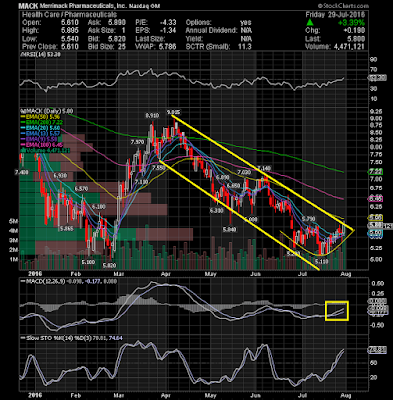
Task: Select the 9.005 peak price label
Action: pos(174,112)
